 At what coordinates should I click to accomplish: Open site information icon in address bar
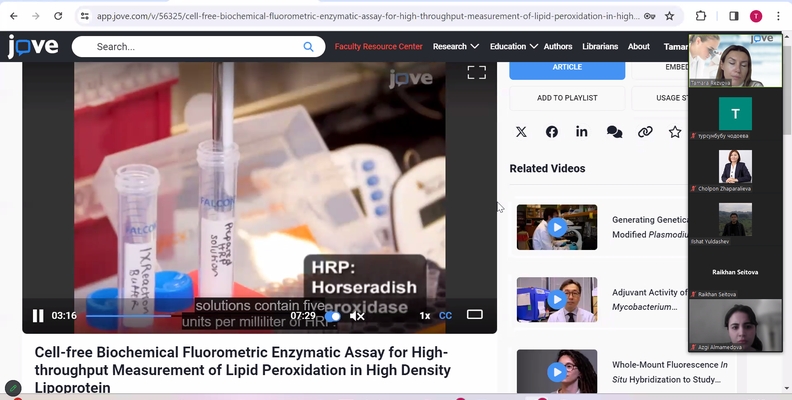[x=84, y=16]
